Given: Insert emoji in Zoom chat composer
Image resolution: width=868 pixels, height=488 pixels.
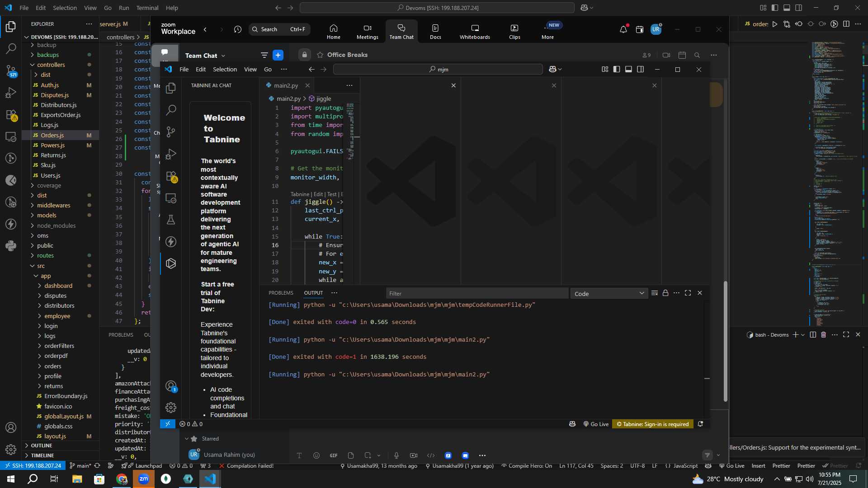Looking at the screenshot, I should [x=316, y=455].
